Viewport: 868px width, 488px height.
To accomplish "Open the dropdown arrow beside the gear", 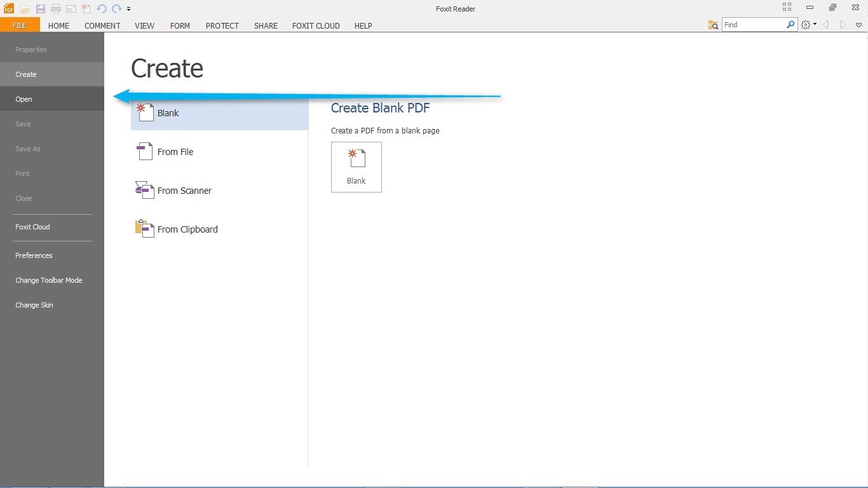I will [x=815, y=25].
